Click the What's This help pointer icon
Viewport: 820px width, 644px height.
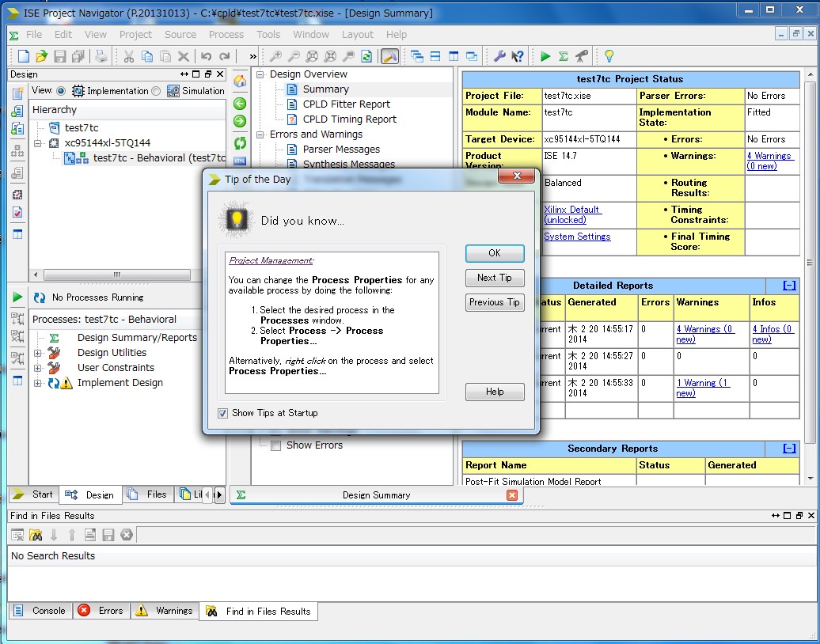(518, 56)
